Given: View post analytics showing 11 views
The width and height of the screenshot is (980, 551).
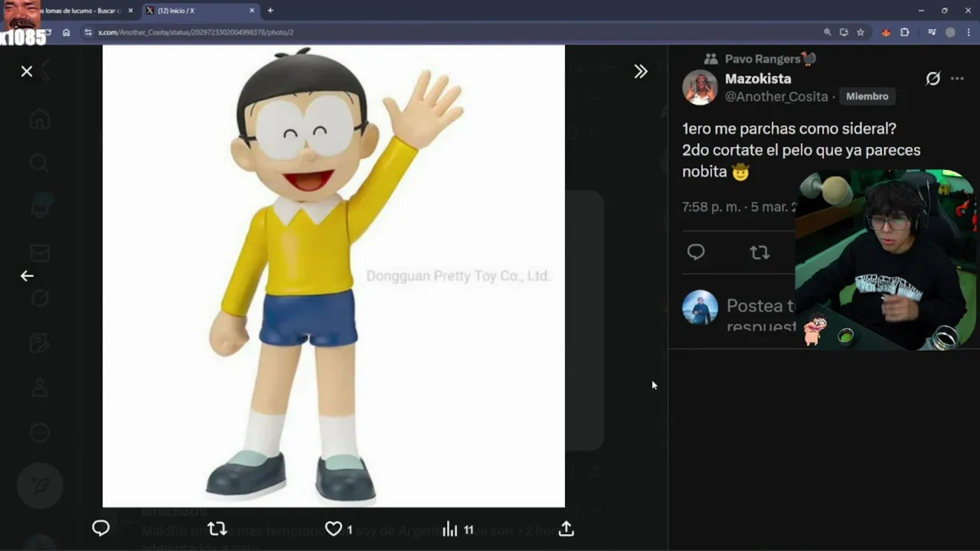Looking at the screenshot, I should click(x=458, y=529).
